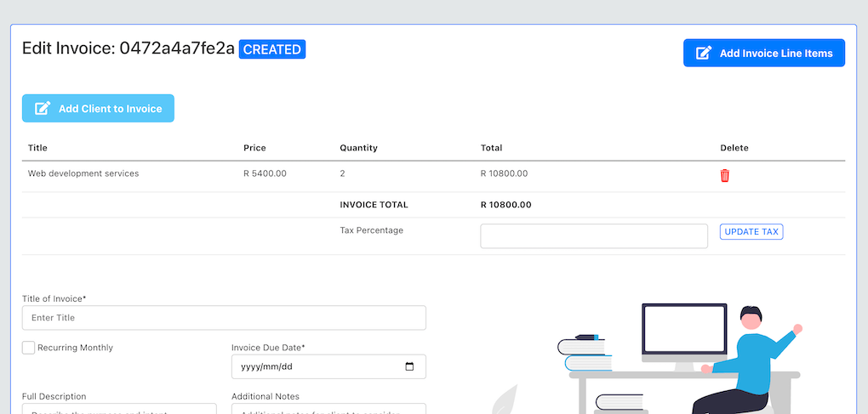The height and width of the screenshot is (414, 868).
Task: Click the 'Title' column header
Action: (x=37, y=148)
